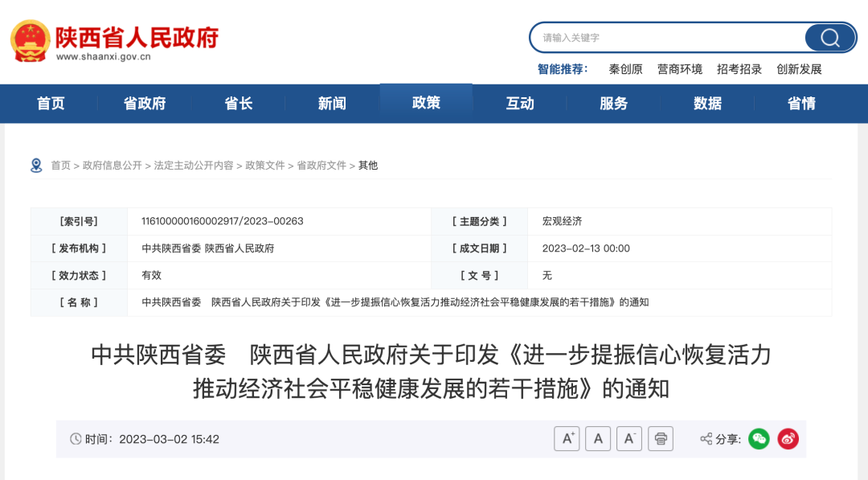Viewport: 868px width, 480px height.
Task: Click the large article headline
Action: [x=432, y=371]
